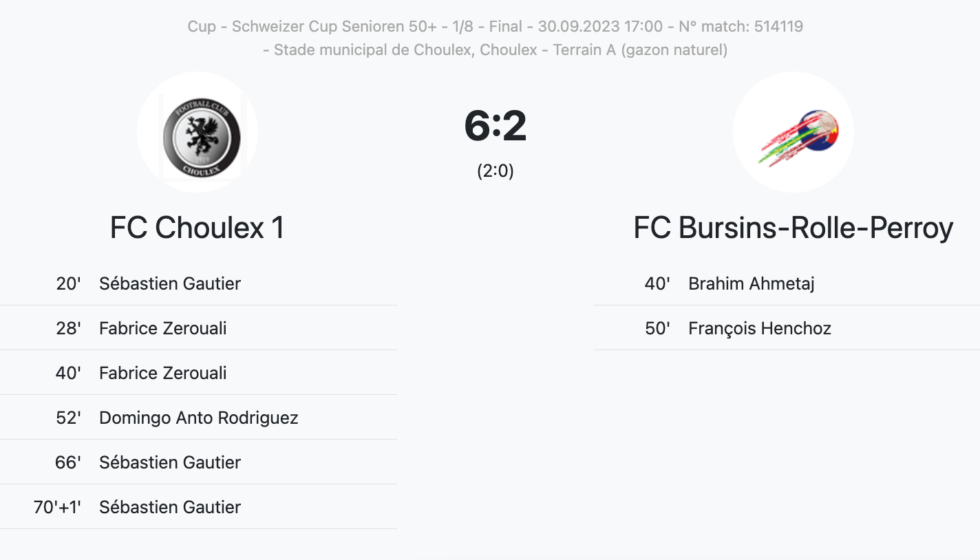The image size is (980, 560).
Task: Select Fabrice Zerouali's 40' goal entry
Action: pyautogui.click(x=162, y=373)
